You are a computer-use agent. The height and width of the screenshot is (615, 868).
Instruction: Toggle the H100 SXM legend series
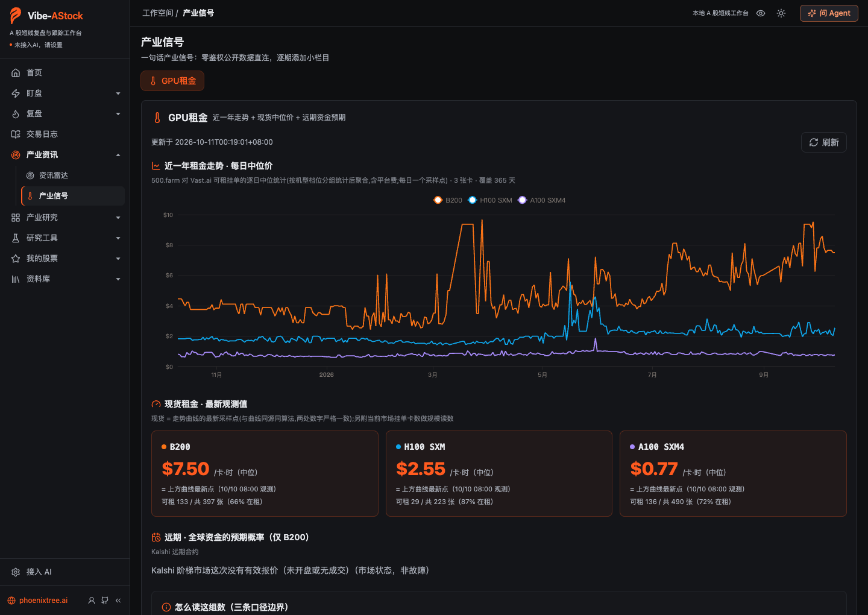(490, 200)
